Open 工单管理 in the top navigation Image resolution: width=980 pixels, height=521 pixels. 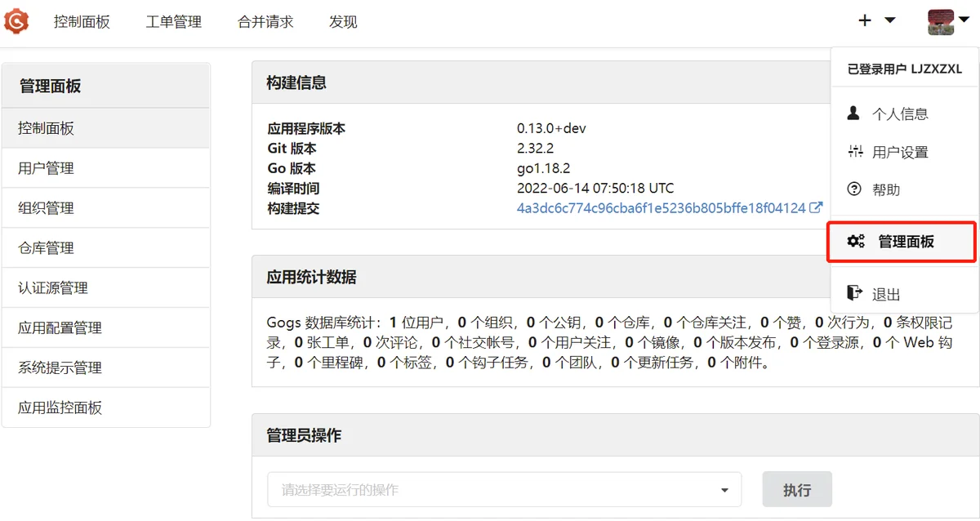[173, 22]
